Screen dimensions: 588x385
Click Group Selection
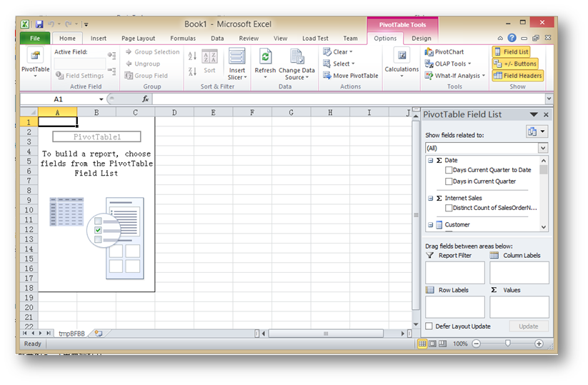point(153,52)
